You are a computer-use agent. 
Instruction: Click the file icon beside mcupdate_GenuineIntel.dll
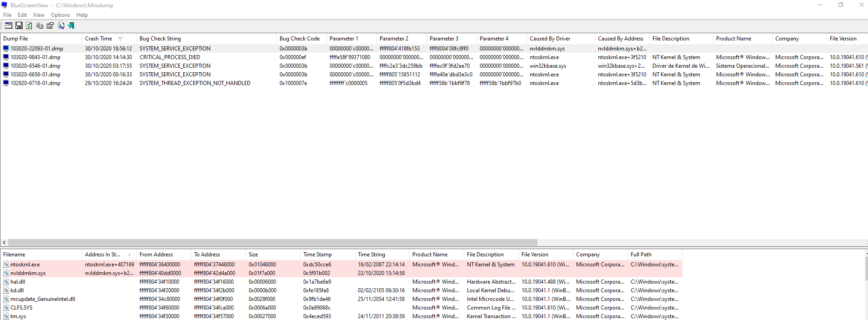6,299
